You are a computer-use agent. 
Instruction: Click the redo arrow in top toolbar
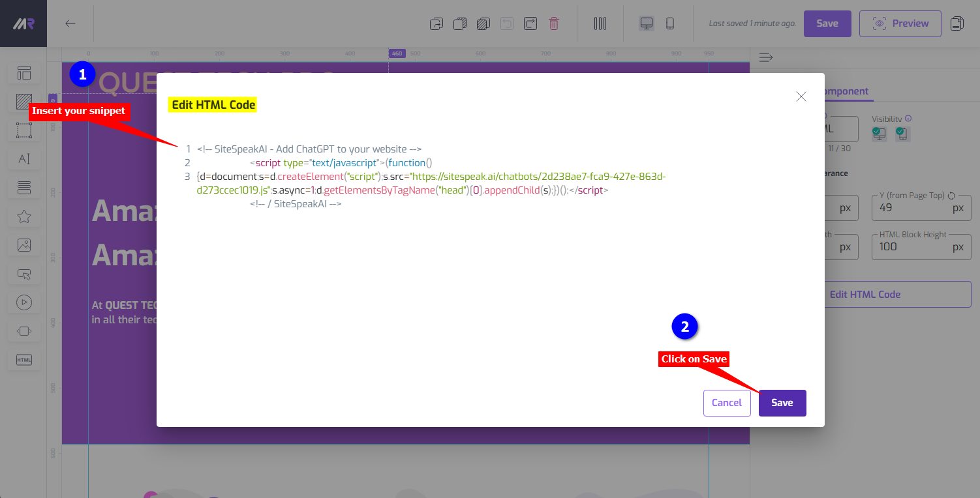click(530, 23)
